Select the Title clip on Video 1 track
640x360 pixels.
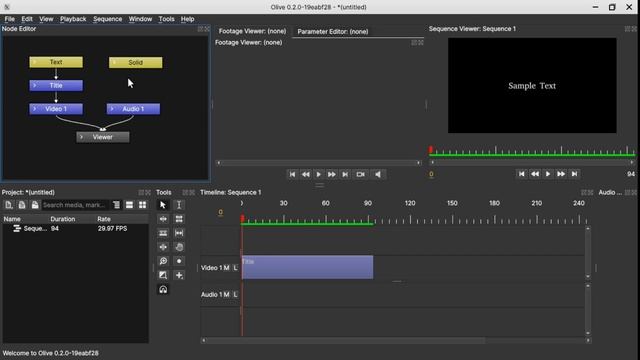(307, 267)
